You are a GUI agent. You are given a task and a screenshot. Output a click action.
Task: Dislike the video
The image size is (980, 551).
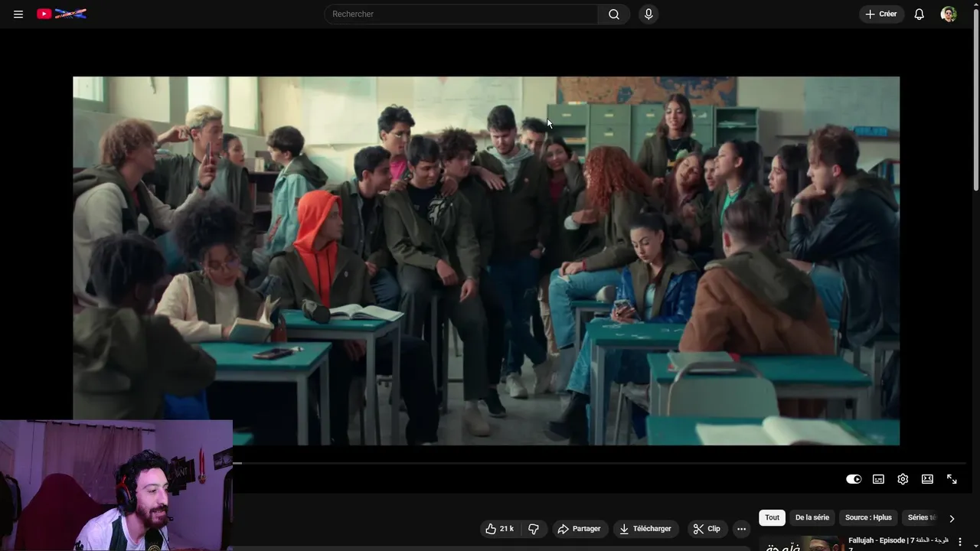(x=534, y=529)
